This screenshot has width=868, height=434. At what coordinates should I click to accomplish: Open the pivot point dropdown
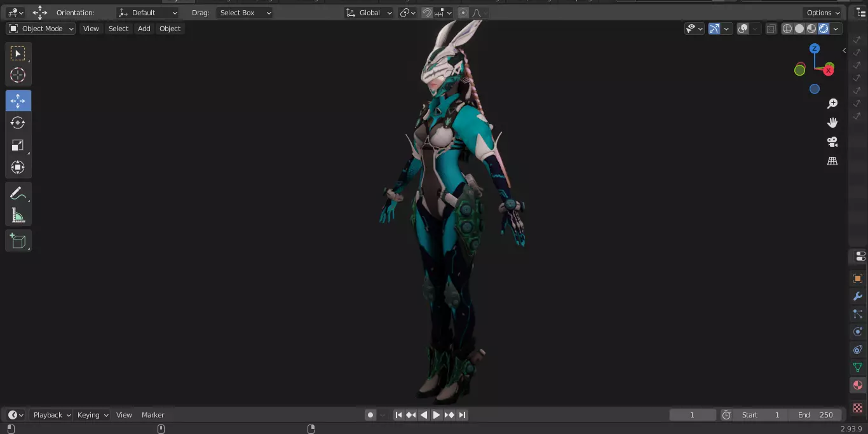point(407,13)
